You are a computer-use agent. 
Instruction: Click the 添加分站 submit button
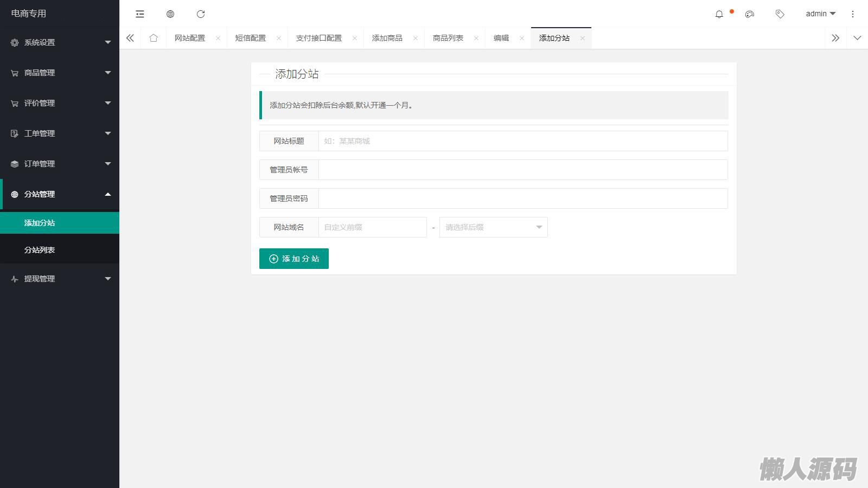(x=294, y=259)
